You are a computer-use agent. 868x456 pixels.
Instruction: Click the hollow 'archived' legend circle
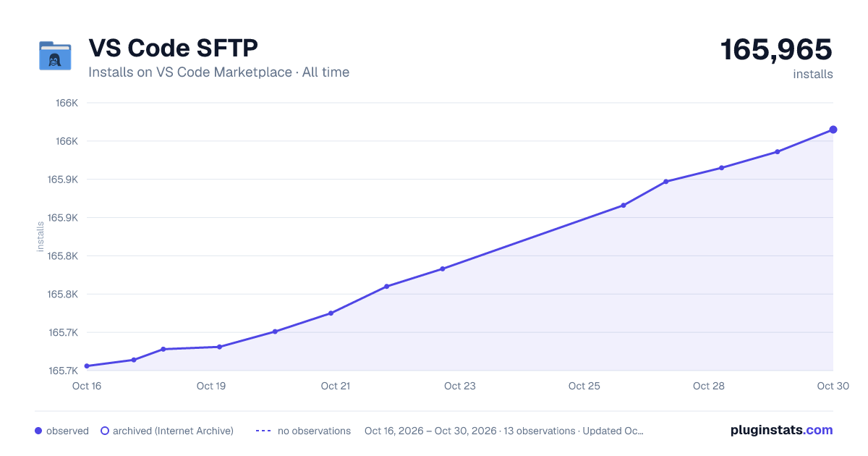(x=105, y=431)
